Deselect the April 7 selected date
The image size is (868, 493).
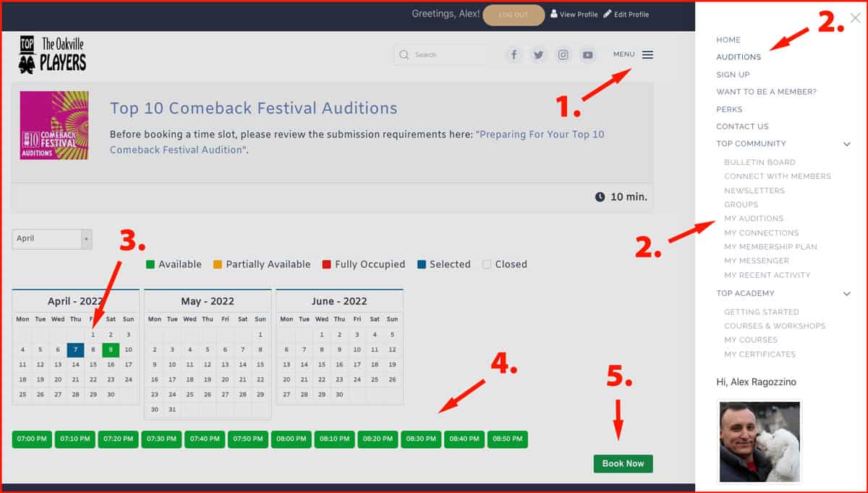75,350
